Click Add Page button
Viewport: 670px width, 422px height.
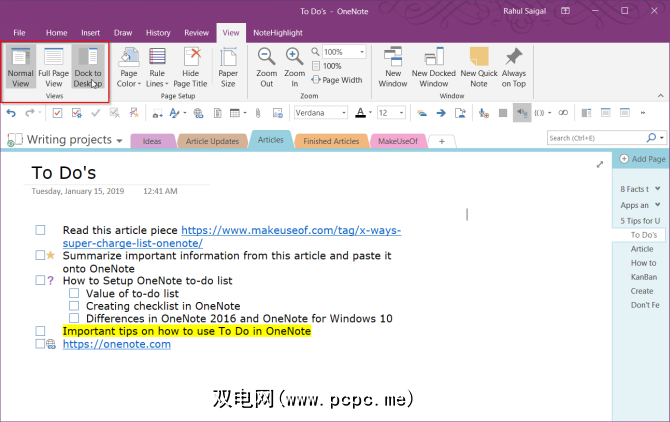coord(643,159)
